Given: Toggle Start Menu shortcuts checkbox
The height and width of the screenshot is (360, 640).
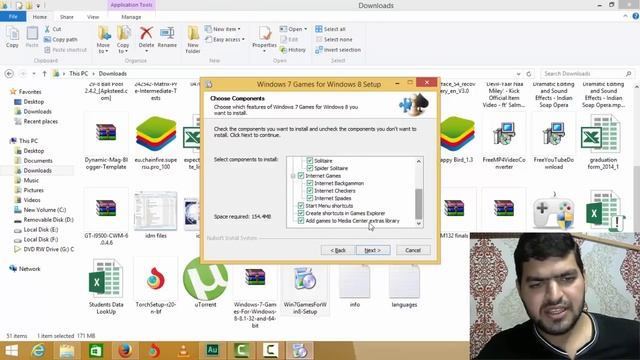Looking at the screenshot, I should 301,206.
